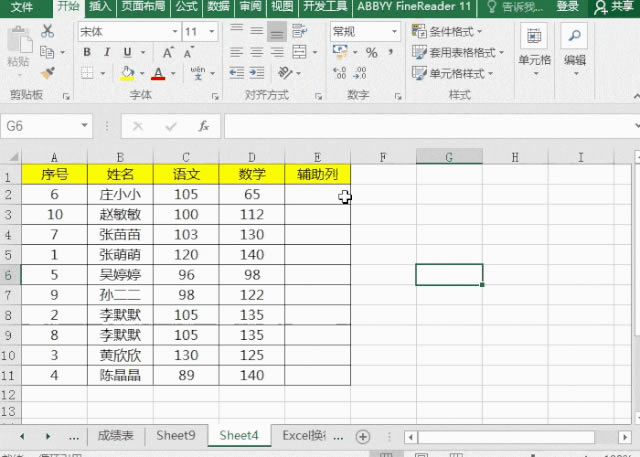Switch to Sheet9 sheet tab
Image resolution: width=640 pixels, height=457 pixels.
click(x=176, y=435)
